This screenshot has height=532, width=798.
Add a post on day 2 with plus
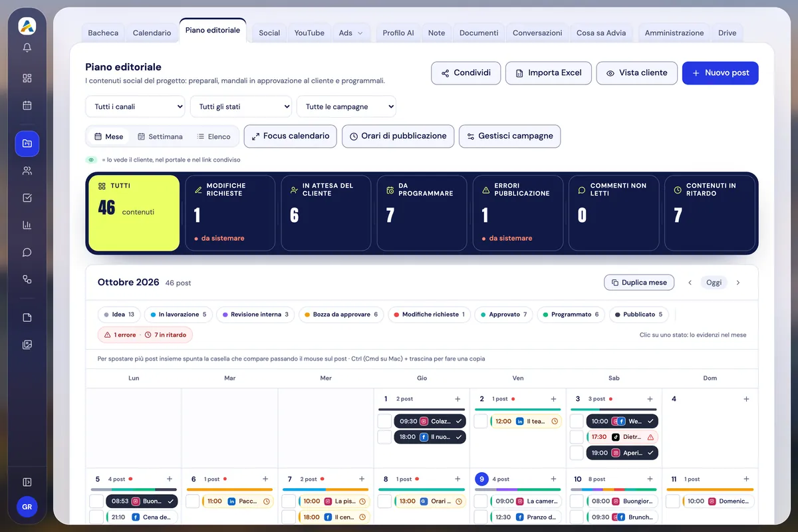pyautogui.click(x=553, y=399)
